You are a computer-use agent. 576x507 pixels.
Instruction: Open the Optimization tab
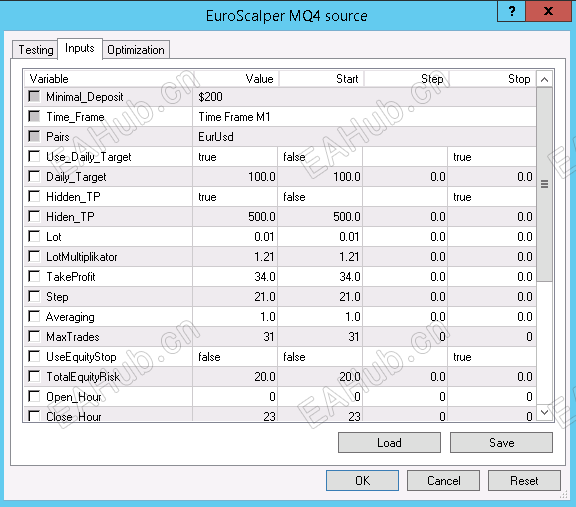click(136, 50)
